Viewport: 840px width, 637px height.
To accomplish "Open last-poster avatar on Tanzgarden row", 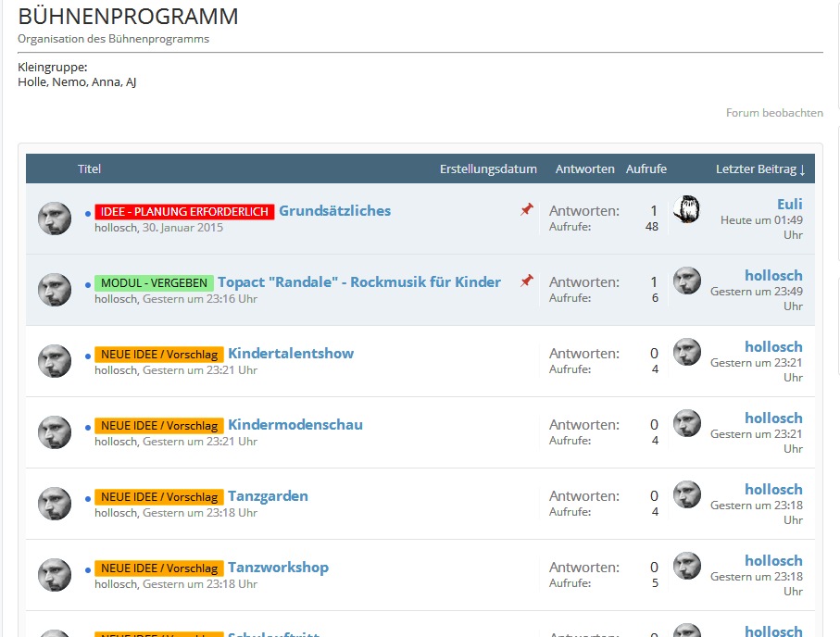I will 687,494.
